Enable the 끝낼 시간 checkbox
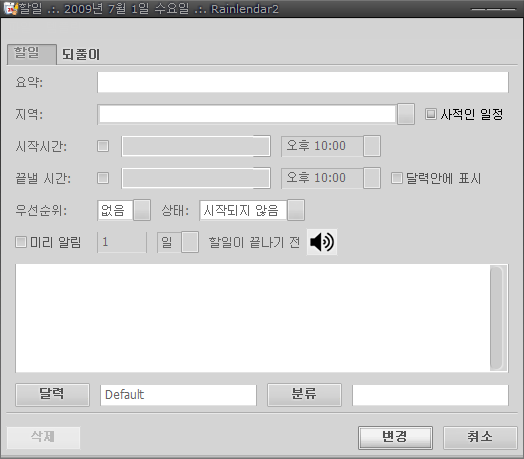Screen dimensions: 524x459 click(x=103, y=178)
